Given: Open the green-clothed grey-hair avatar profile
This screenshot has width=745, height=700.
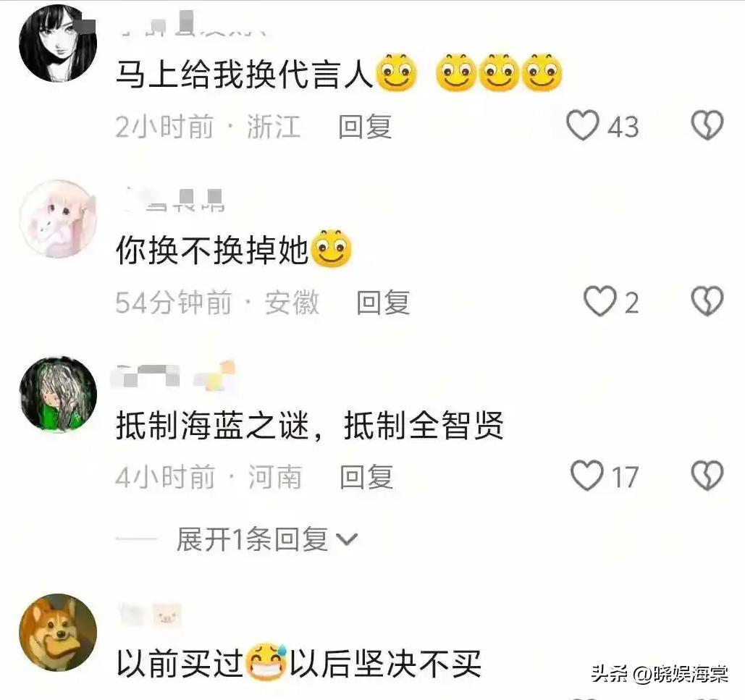Looking at the screenshot, I should pyautogui.click(x=57, y=394).
